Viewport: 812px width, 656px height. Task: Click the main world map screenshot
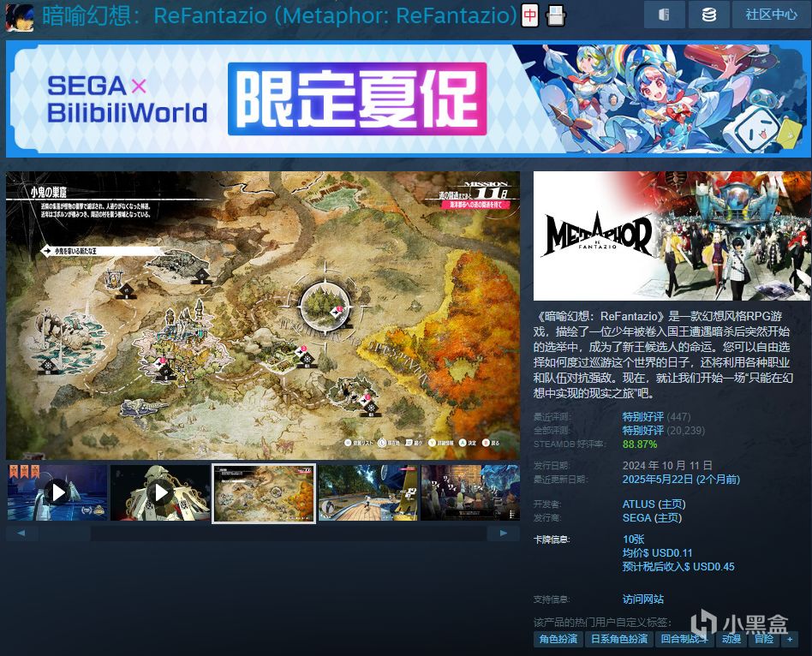coord(263,315)
